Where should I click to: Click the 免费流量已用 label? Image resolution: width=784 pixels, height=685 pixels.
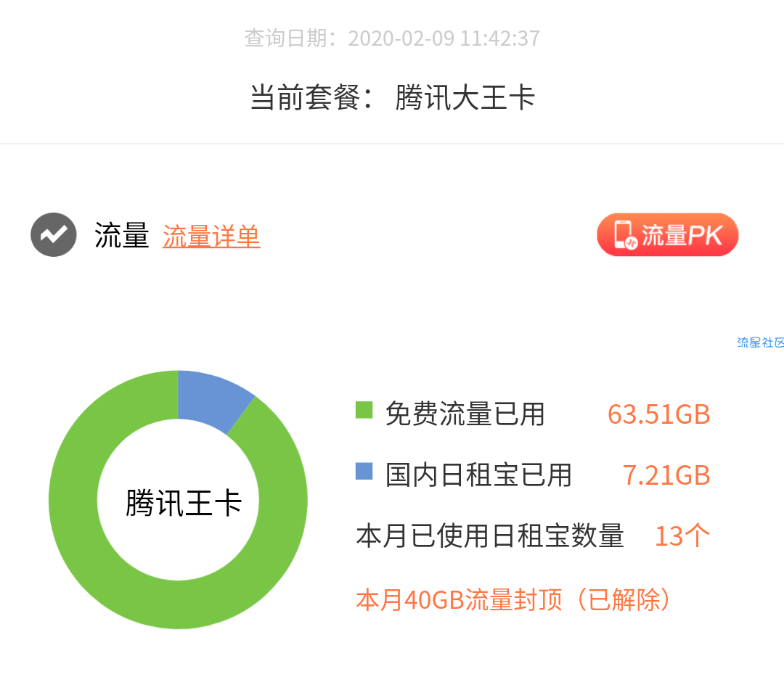point(465,414)
